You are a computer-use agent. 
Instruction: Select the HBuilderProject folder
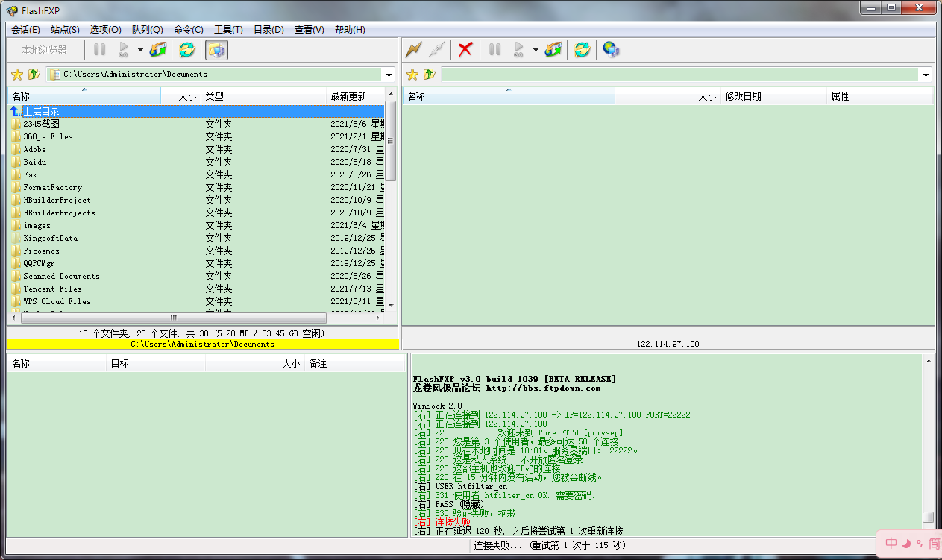(x=57, y=200)
